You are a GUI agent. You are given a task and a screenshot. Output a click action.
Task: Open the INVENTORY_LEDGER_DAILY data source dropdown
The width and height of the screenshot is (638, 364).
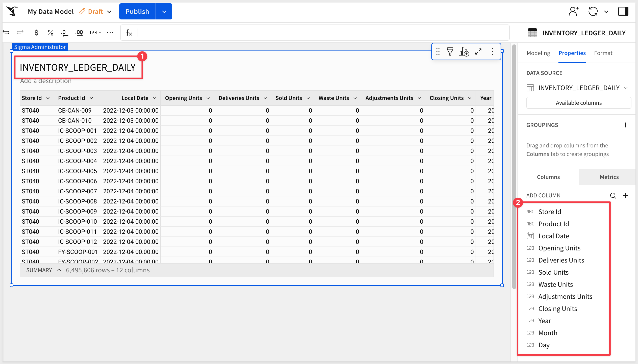(x=626, y=88)
